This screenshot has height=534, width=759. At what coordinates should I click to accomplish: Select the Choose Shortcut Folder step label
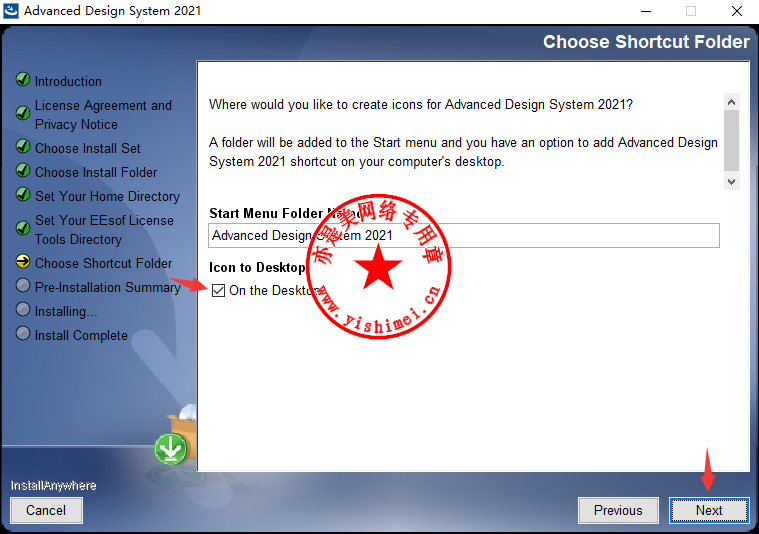pyautogui.click(x=104, y=263)
